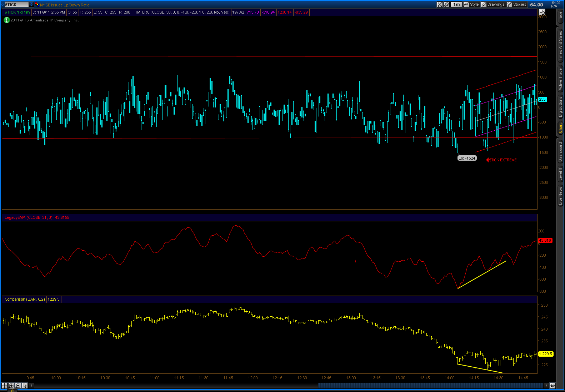Click the 43.615 EMA value marker
The image size is (565, 392).
[545, 241]
